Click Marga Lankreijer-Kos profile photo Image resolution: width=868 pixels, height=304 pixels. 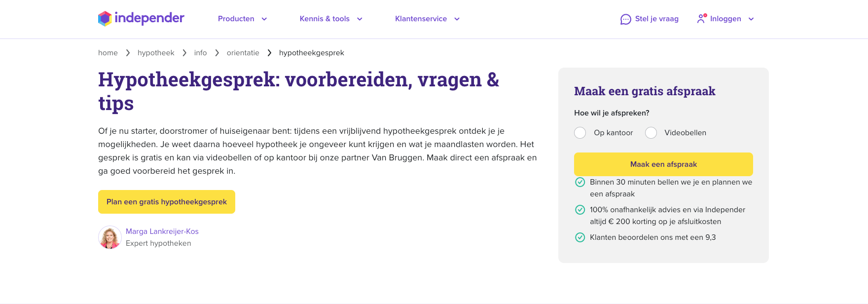click(110, 237)
